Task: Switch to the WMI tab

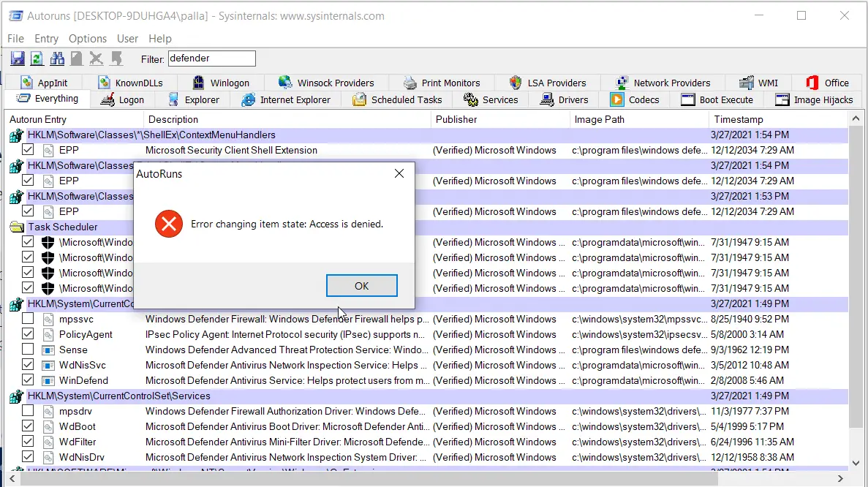Action: [759, 83]
